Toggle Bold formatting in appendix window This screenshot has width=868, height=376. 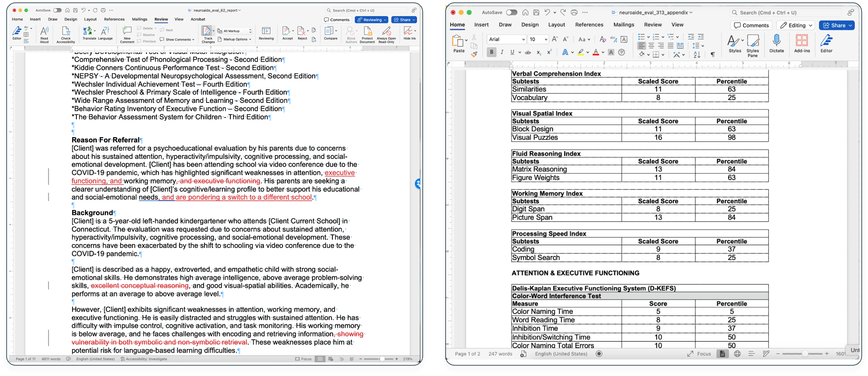pos(491,52)
